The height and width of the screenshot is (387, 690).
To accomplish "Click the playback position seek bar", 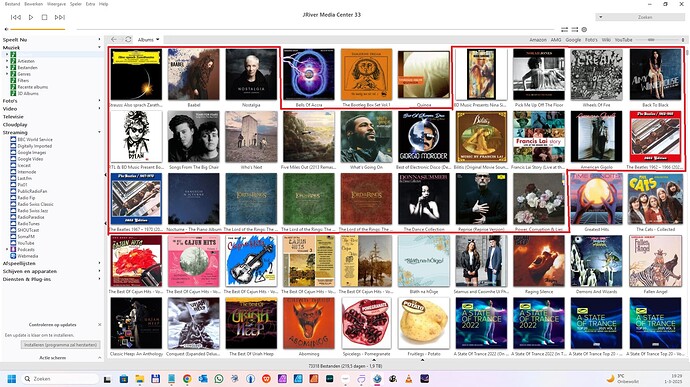I will pos(317,29).
